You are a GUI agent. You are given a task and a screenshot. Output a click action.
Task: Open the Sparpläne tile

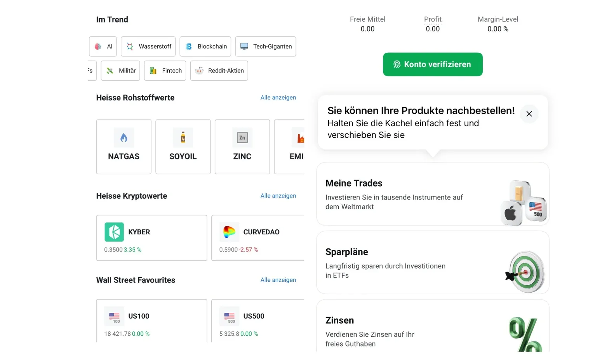(x=433, y=262)
